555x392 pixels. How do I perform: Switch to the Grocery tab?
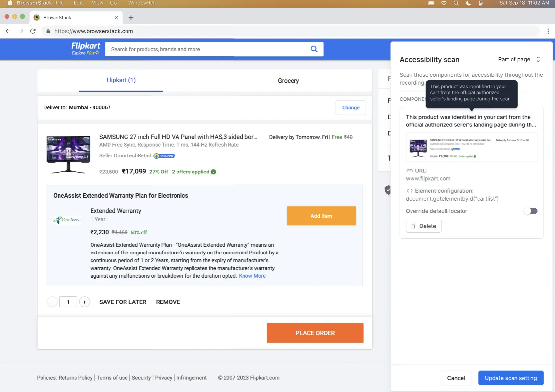point(288,81)
